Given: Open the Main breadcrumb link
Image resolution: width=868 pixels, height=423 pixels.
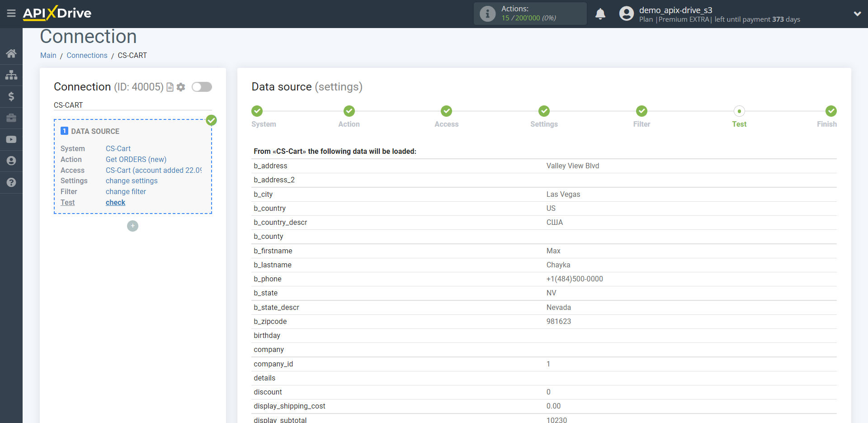Looking at the screenshot, I should (48, 55).
